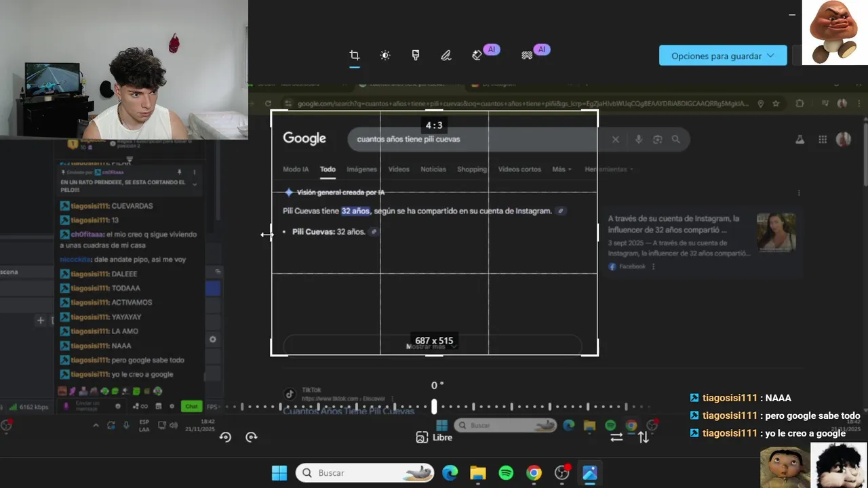The image size is (868, 488).
Task: Open the Adjustment (brightness) tool
Action: (x=385, y=56)
